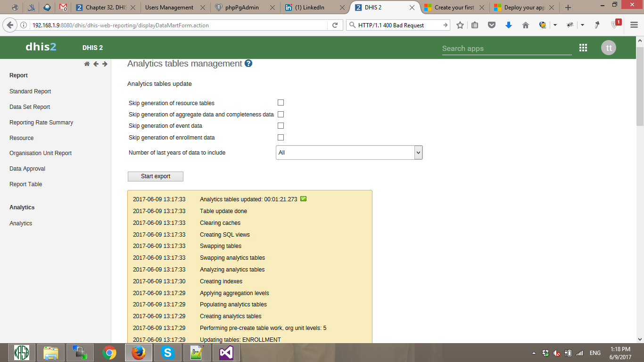The image size is (644, 362).
Task: Open the shield add-on with badge 1
Action: pyautogui.click(x=616, y=24)
